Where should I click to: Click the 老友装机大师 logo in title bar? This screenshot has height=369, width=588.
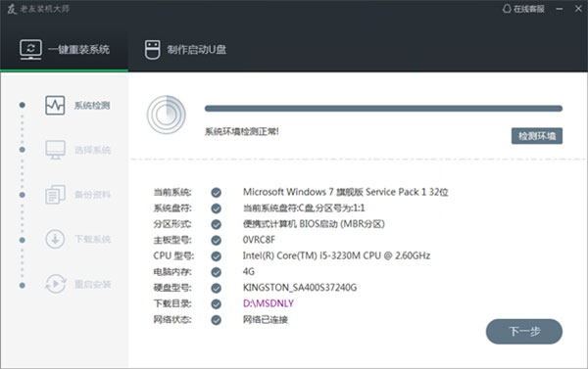(38, 9)
